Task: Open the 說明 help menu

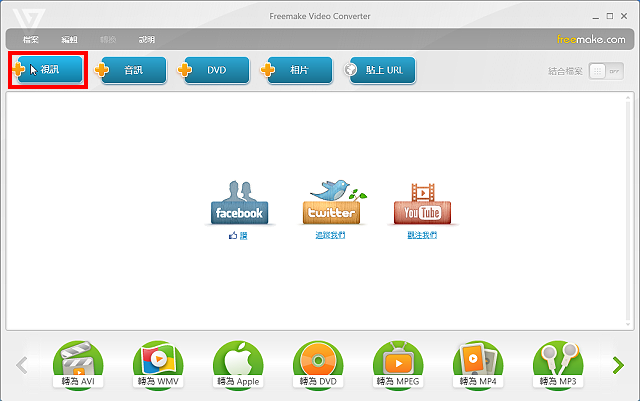Action: pos(147,40)
